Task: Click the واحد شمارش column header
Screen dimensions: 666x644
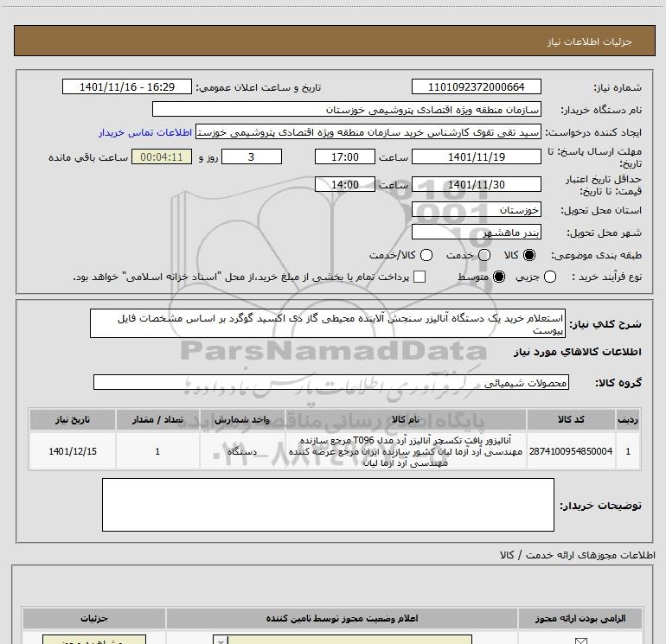Action: [x=241, y=419]
